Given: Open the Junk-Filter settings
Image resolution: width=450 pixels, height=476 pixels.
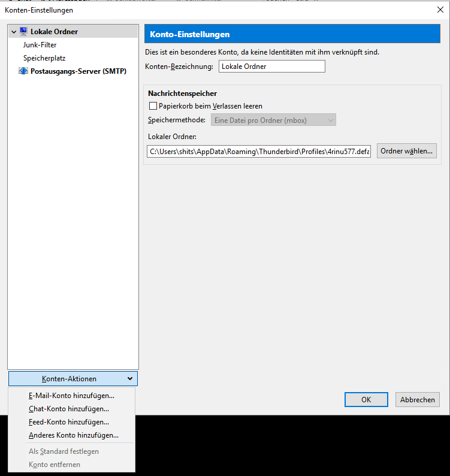Looking at the screenshot, I should [40, 45].
